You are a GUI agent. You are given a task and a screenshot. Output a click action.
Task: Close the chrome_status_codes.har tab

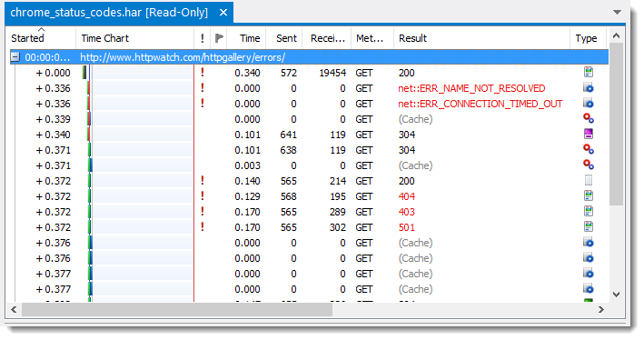pyautogui.click(x=223, y=13)
